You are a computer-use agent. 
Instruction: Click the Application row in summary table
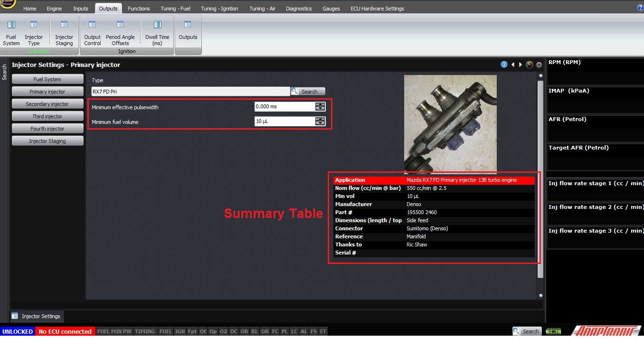tap(434, 180)
